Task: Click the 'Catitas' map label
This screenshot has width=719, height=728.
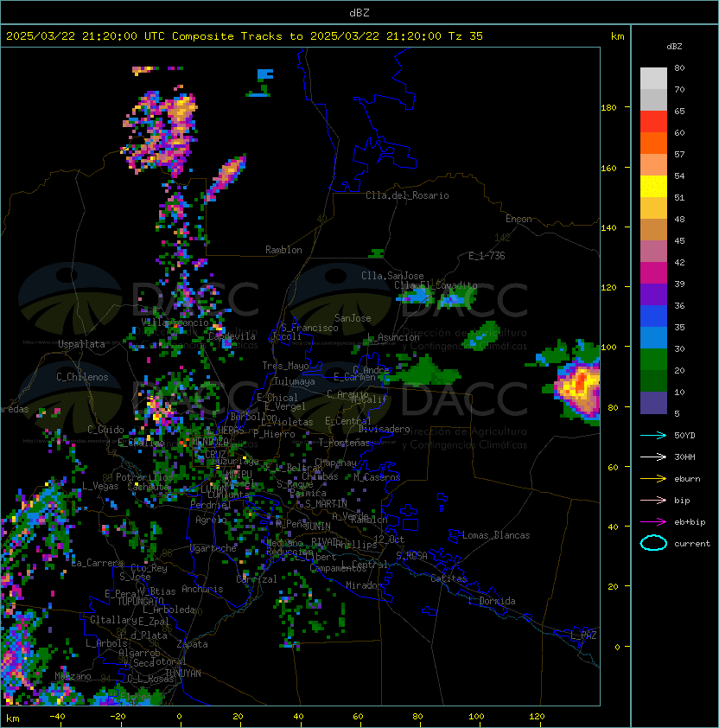Action: [449, 578]
